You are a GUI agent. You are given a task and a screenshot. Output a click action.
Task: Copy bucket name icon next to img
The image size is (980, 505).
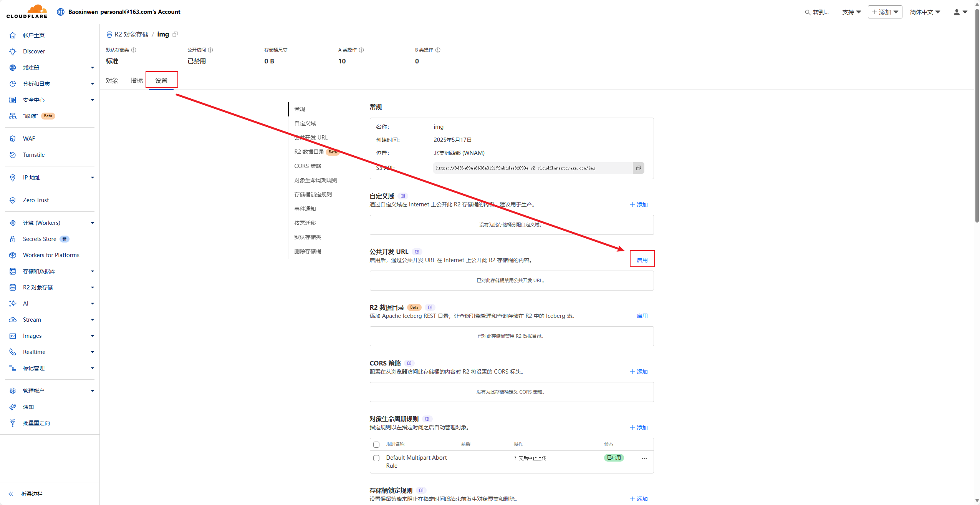(175, 34)
